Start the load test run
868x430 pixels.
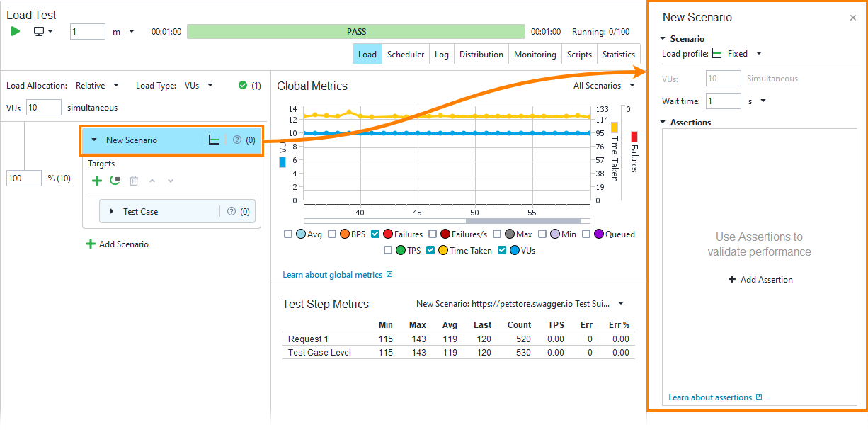point(14,31)
